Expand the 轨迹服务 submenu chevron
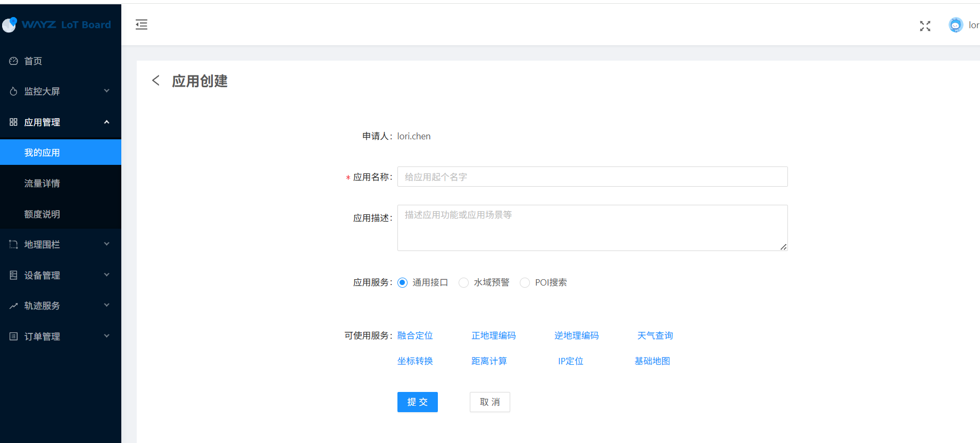This screenshot has height=443, width=980. pos(106,305)
